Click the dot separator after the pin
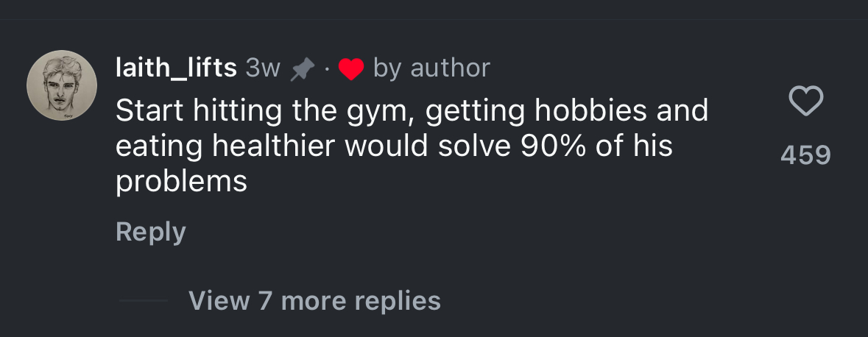Viewport: 868px width, 337px height. pos(327,71)
